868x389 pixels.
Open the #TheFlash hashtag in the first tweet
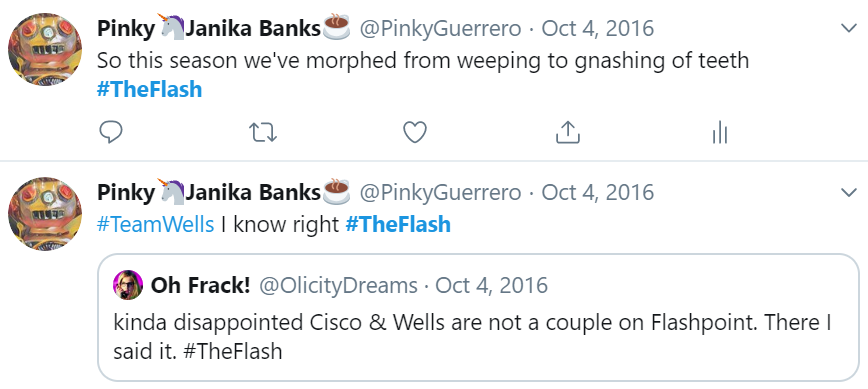[149, 90]
